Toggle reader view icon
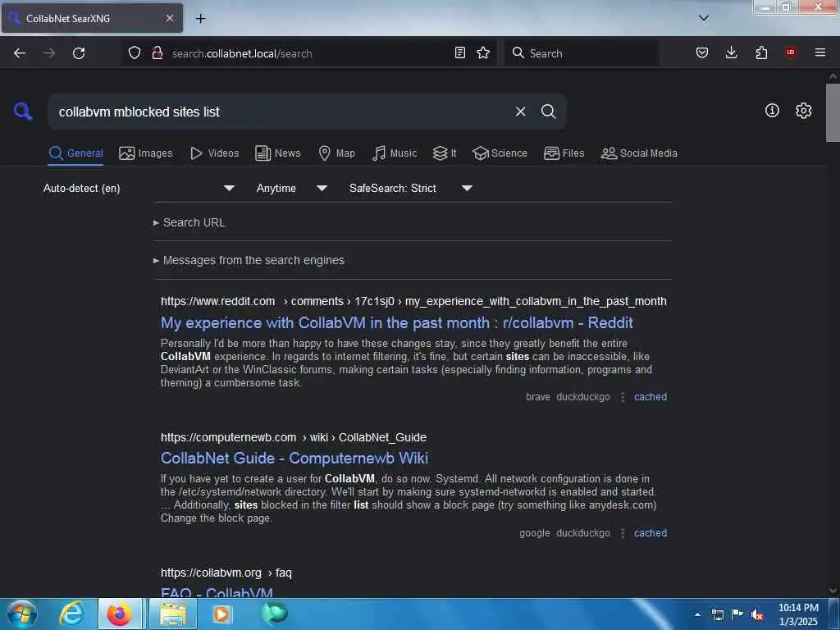 (459, 52)
